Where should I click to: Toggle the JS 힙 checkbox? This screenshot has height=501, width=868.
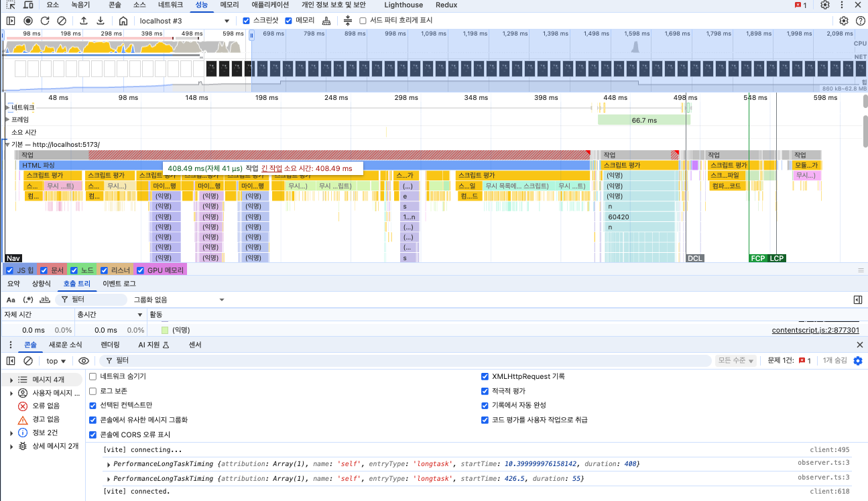pyautogui.click(x=9, y=270)
